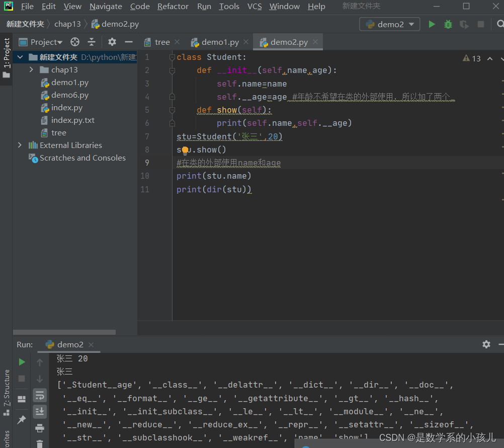Rerun demo2 from Run panel play icon

click(22, 362)
